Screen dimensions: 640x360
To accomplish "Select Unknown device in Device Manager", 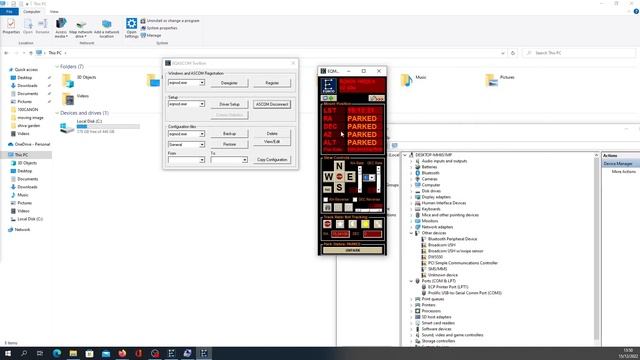I will point(442,275).
